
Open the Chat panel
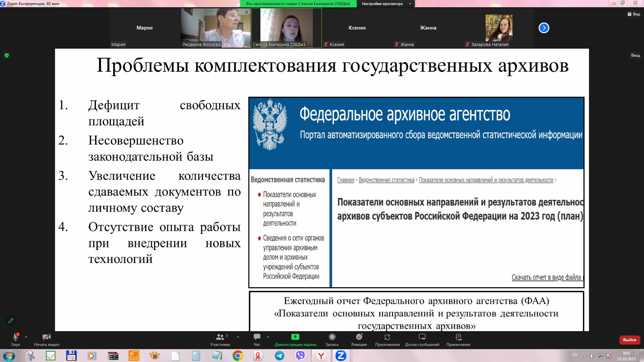[257, 339]
